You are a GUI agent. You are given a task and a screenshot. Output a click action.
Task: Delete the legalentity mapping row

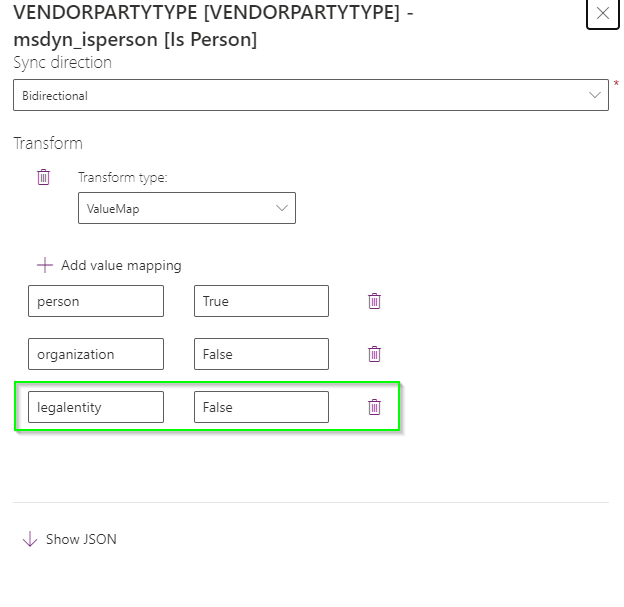pyautogui.click(x=374, y=407)
